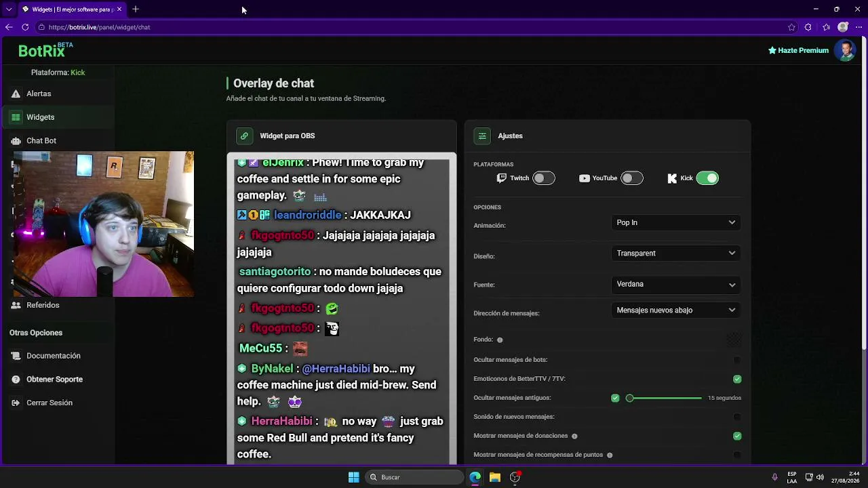Select Widgets in the sidebar

click(58, 117)
